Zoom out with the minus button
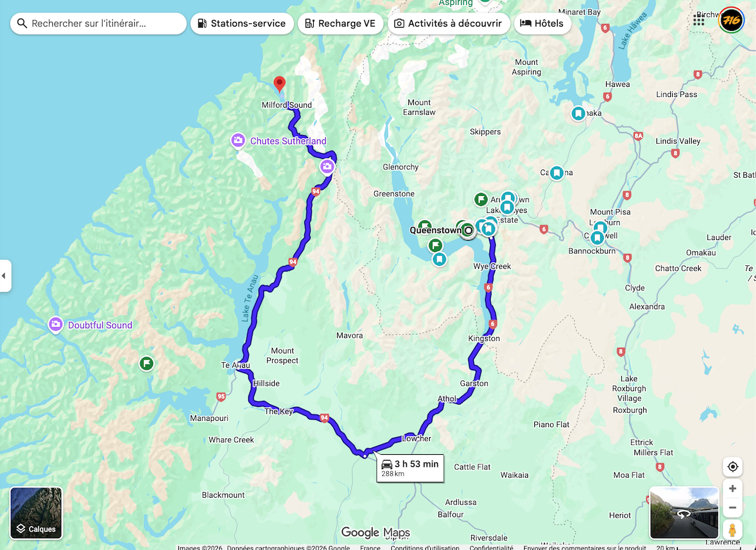The height and width of the screenshot is (550, 756). coord(732,507)
